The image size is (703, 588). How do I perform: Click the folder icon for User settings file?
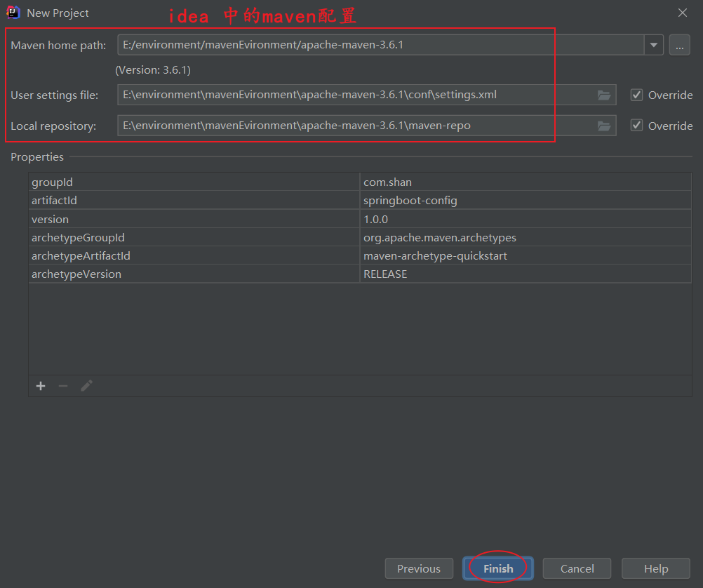(604, 95)
